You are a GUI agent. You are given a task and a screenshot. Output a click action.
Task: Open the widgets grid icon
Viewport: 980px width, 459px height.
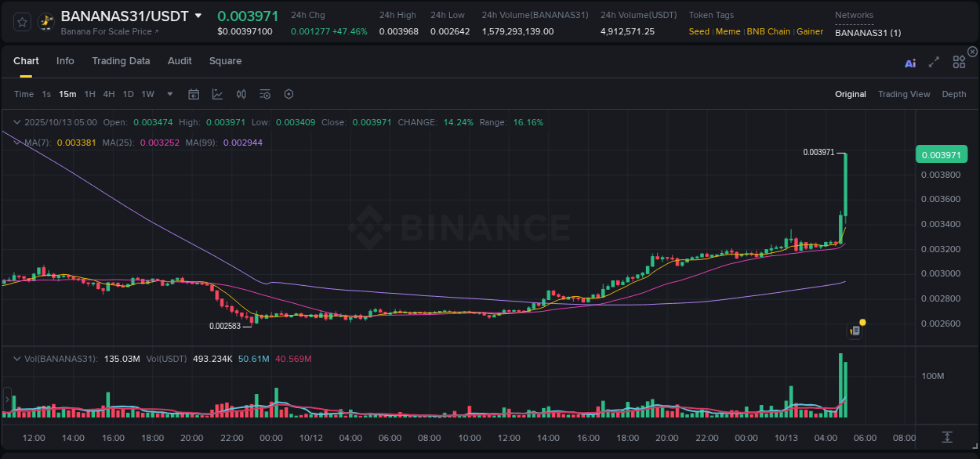(x=959, y=63)
